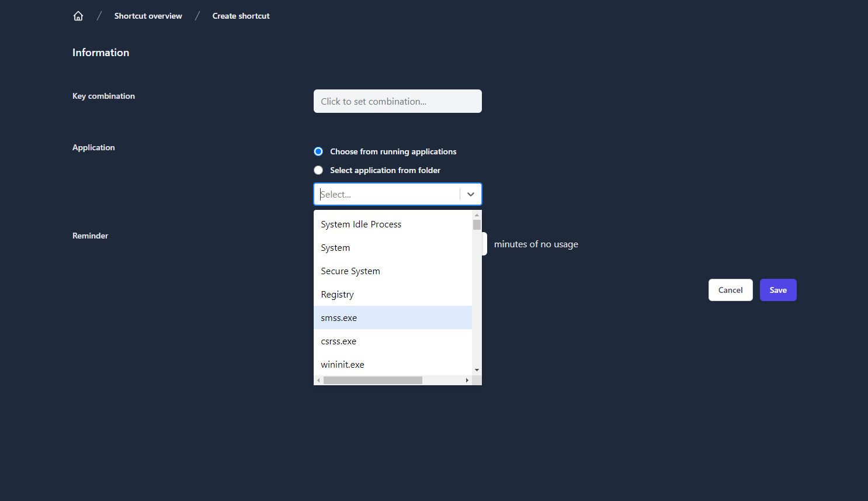The width and height of the screenshot is (868, 501).
Task: Cancel creating the shortcut
Action: [730, 290]
